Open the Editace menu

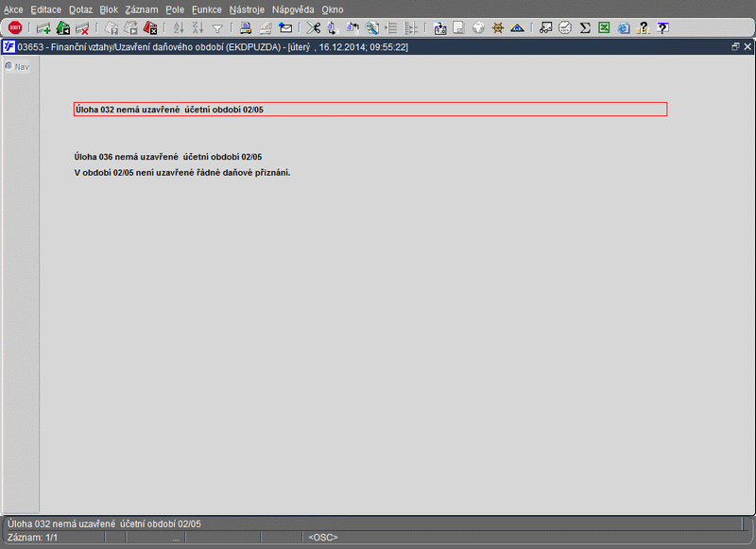(x=45, y=9)
